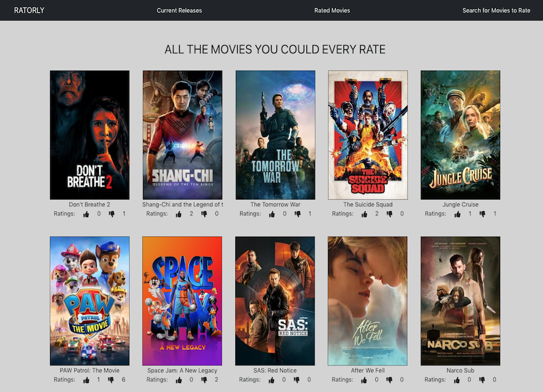Dislike Shang-Chi and the Legend movie
This screenshot has height=392, width=543.
(205, 214)
